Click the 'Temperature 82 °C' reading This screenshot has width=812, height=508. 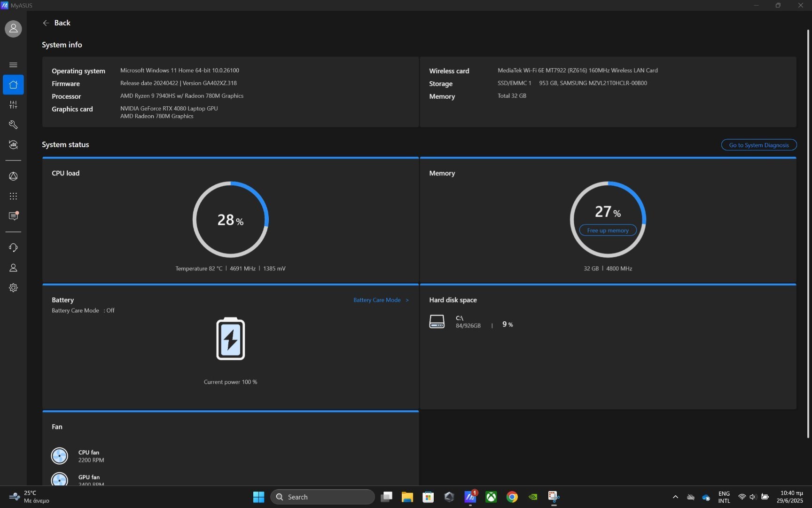[x=199, y=269]
